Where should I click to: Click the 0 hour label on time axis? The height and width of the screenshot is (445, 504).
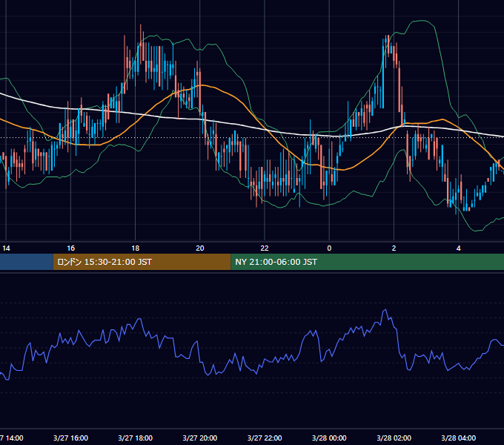click(329, 248)
